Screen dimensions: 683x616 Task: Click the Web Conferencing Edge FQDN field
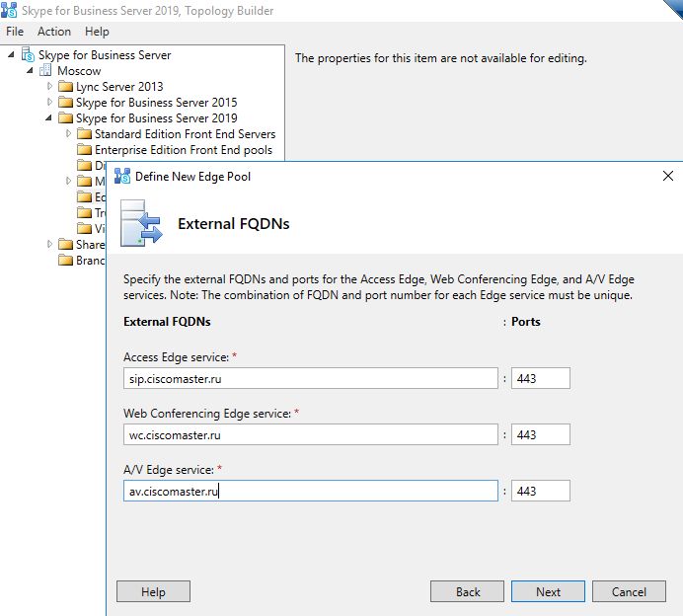pyautogui.click(x=311, y=434)
